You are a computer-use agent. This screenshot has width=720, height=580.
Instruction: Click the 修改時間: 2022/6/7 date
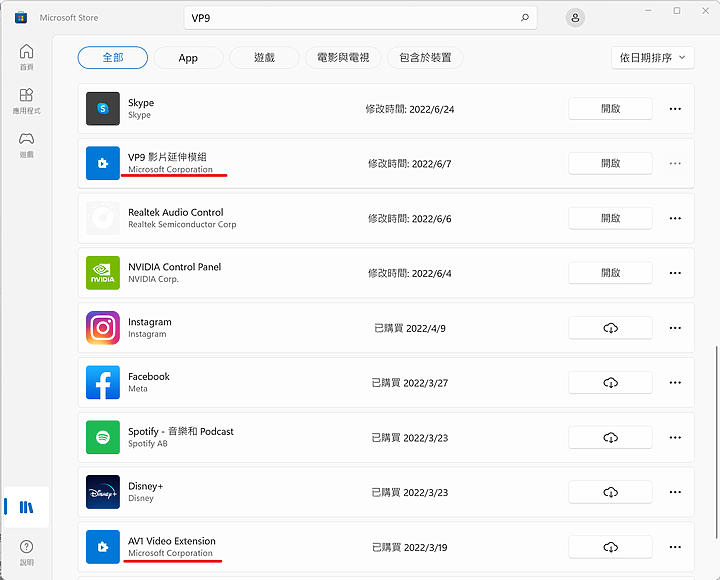click(x=410, y=164)
